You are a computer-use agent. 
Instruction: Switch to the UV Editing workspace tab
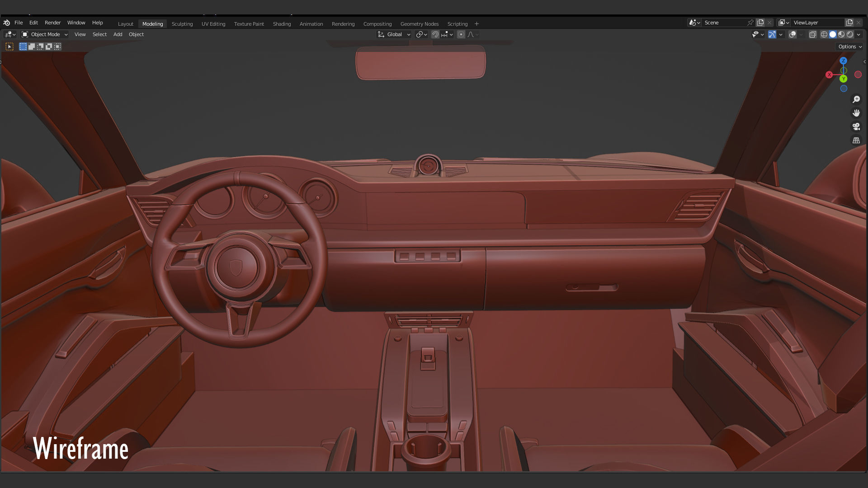point(213,24)
